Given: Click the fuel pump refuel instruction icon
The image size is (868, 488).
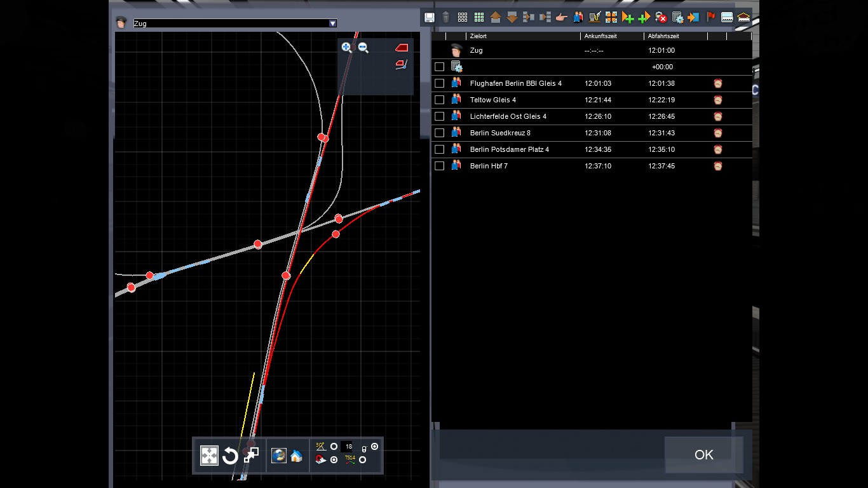Looking at the screenshot, I should click(595, 18).
